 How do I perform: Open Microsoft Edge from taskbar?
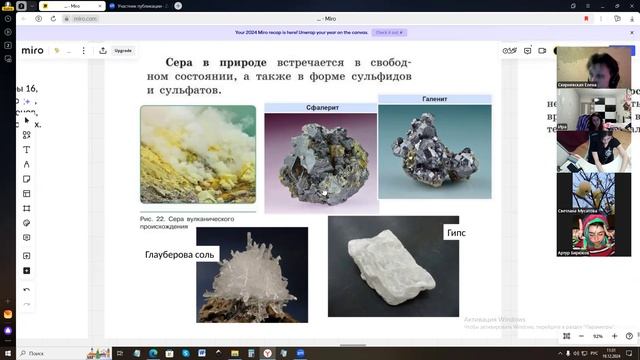(x=153, y=353)
